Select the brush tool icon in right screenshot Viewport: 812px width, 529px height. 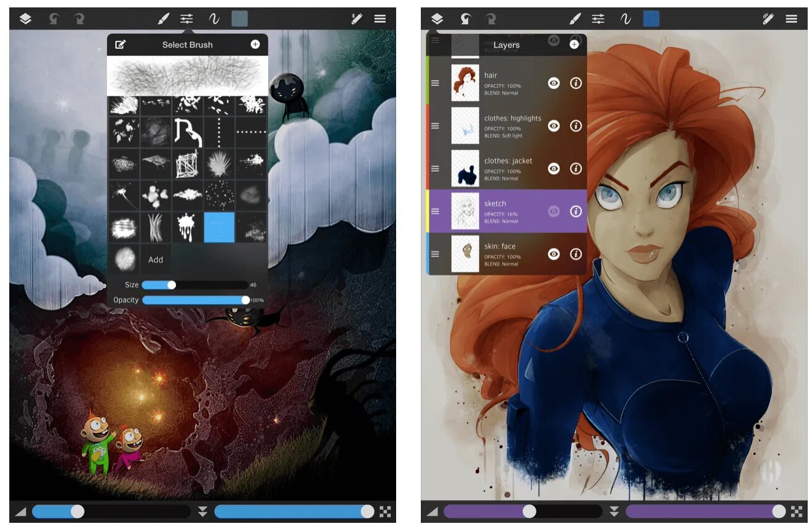[x=575, y=19]
